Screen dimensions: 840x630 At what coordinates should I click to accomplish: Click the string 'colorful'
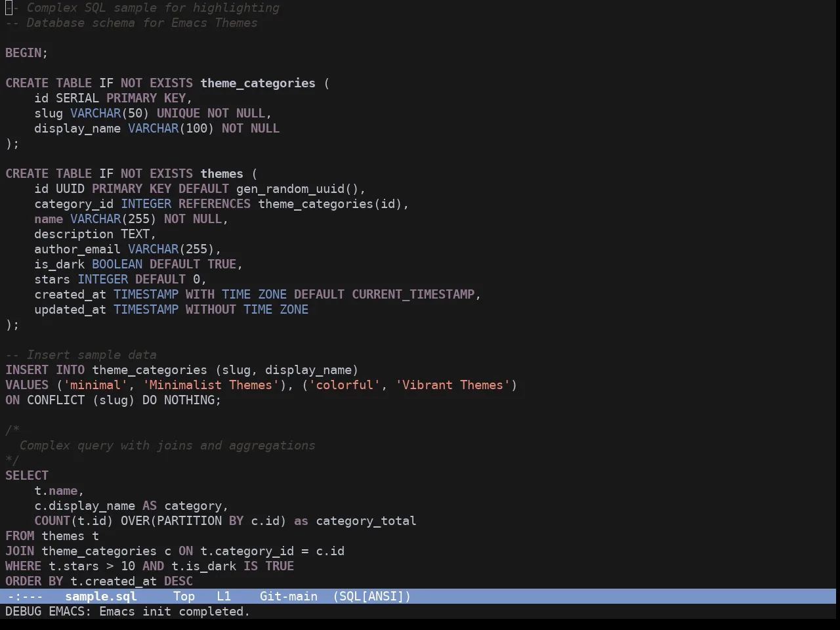point(345,385)
